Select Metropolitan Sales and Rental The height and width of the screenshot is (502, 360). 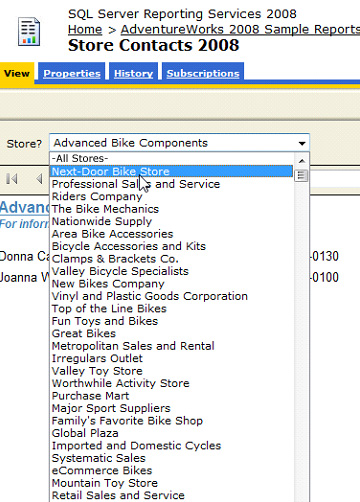click(x=172, y=346)
